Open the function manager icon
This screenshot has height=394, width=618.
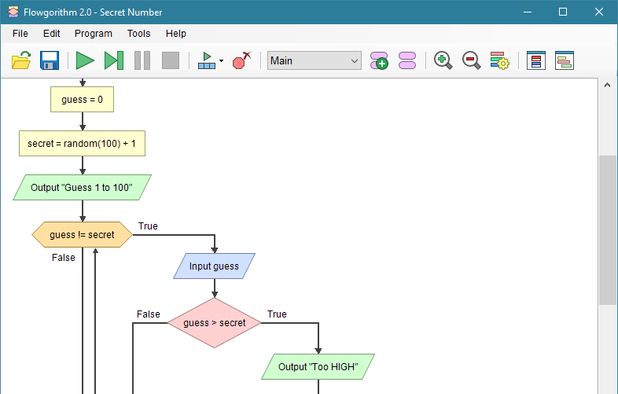click(x=407, y=61)
